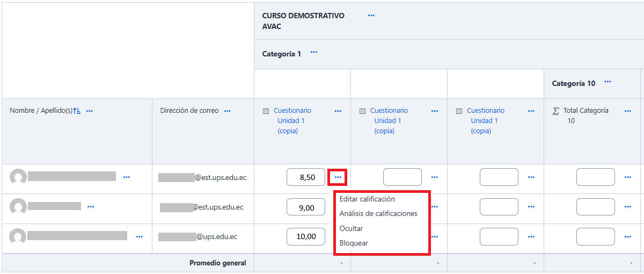Select Editar calificación from the menu
The image size is (644, 274).
(367, 199)
